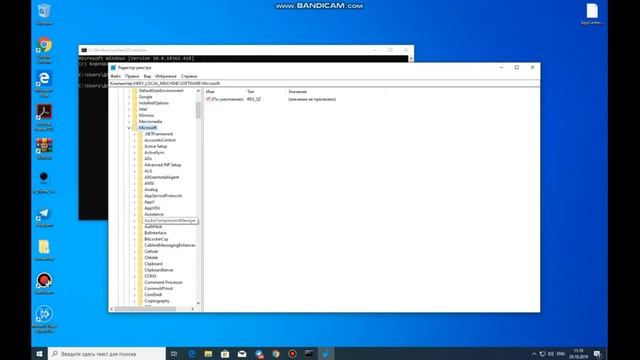
Task: Click the tree horizontal scrollbar thumb
Action: [145, 309]
